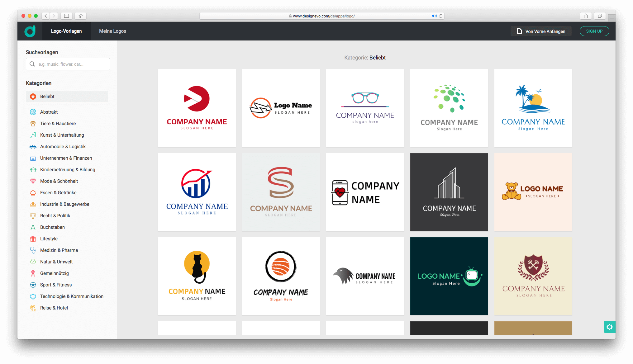Select the Lifestyle gift icon
Image resolution: width=633 pixels, height=364 pixels.
[33, 239]
